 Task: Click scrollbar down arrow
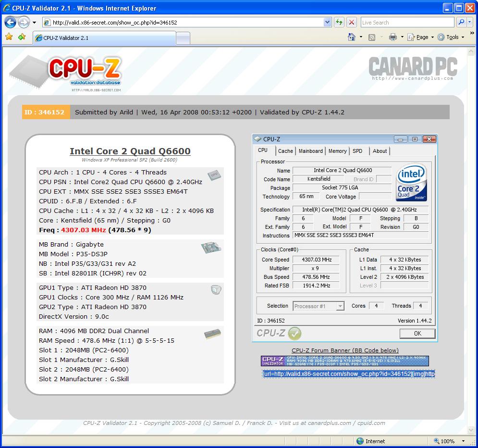471,430
